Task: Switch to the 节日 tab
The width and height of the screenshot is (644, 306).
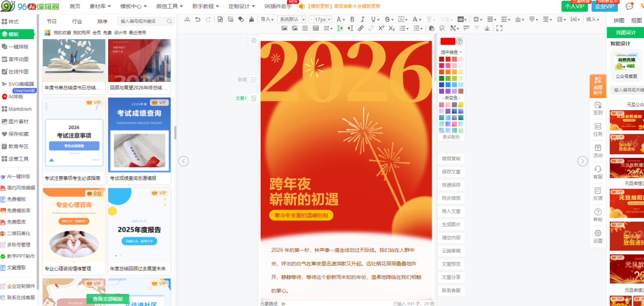Action: 51,22
